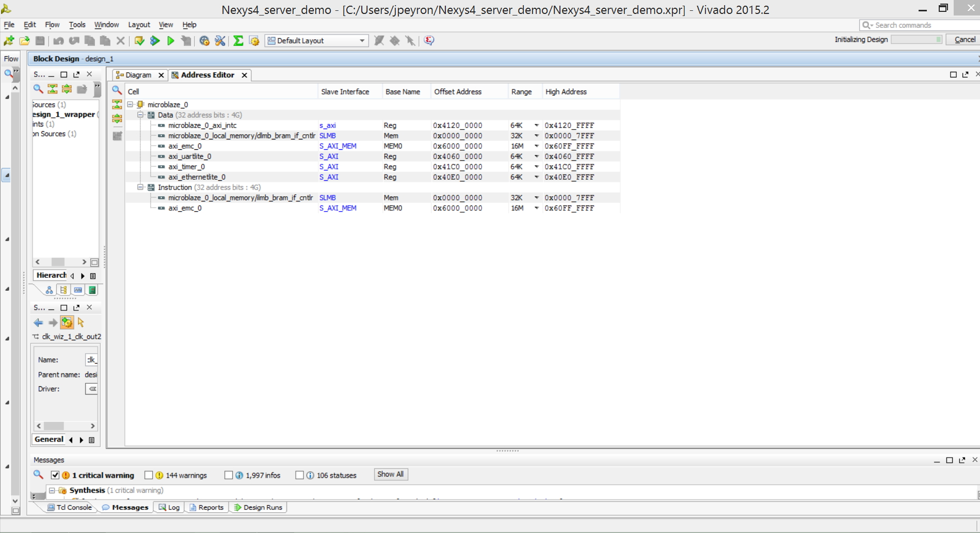Click the green Sigma Project Summary icon
Viewport: 980px width, 533px height.
coord(238,41)
